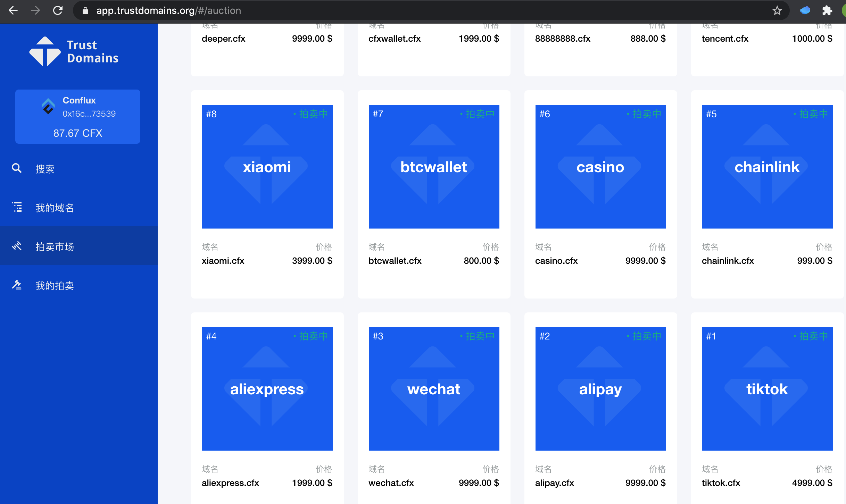Click price 1999.00 $ for aliexpress
This screenshot has height=504, width=846.
tap(312, 483)
